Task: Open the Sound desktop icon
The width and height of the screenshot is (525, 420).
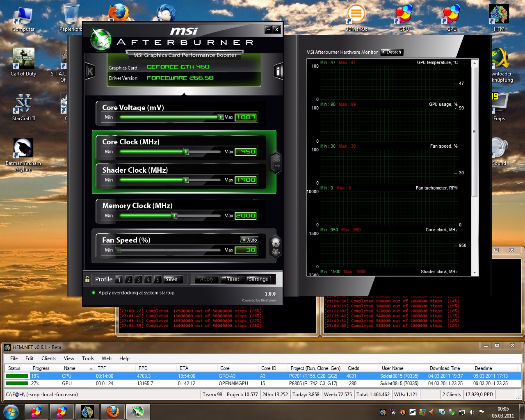Action: 499,152
